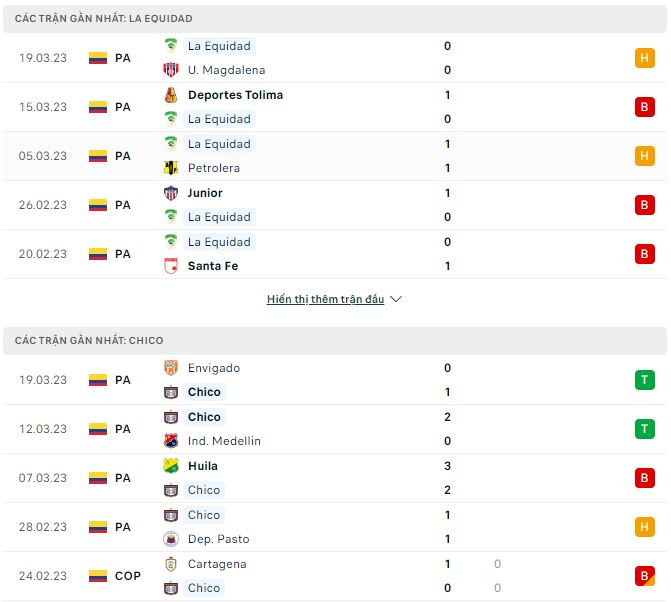Click the U. Magdalena team crest
Image resolution: width=671 pixels, height=602 pixels.
click(x=170, y=70)
